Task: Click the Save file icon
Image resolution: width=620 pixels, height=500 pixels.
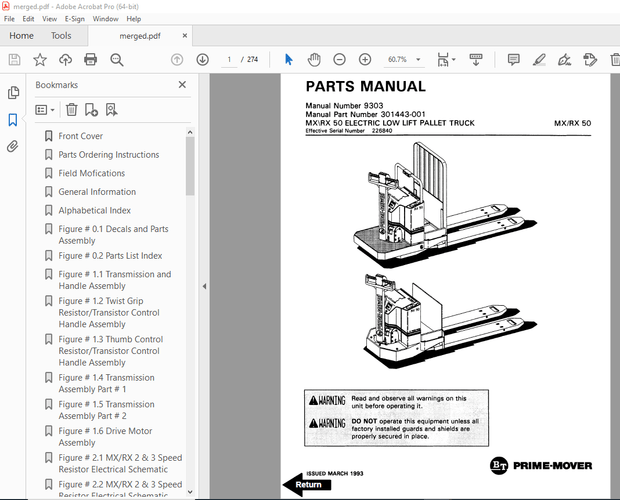Action: [x=15, y=60]
